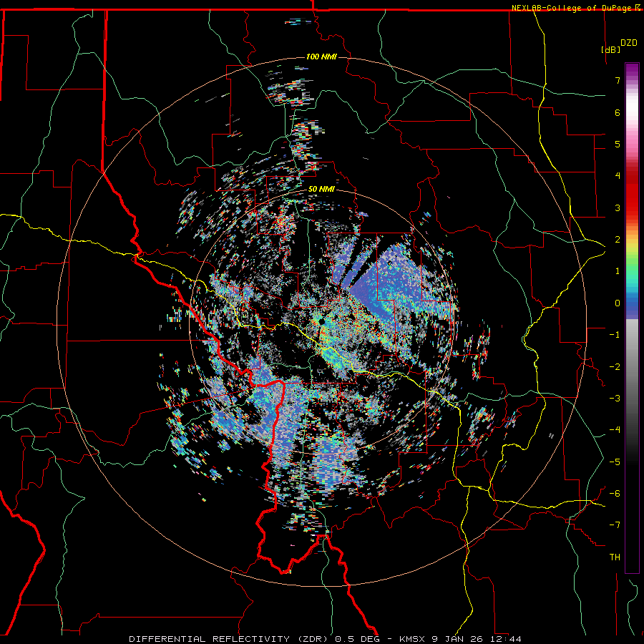Click the -5 value on color scale
Viewport: 644px width, 644px height.
(615, 462)
